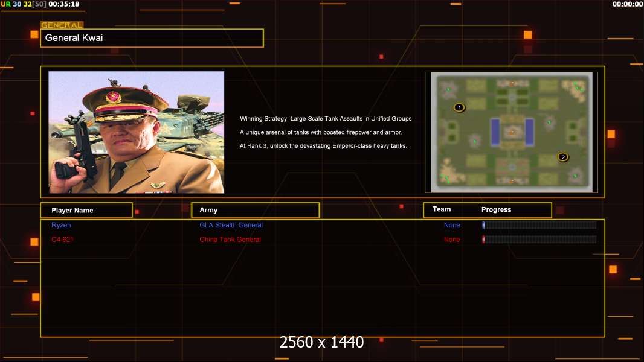644x362 pixels.
Task: Click GLA Stealth General army entry
Action: (231, 225)
